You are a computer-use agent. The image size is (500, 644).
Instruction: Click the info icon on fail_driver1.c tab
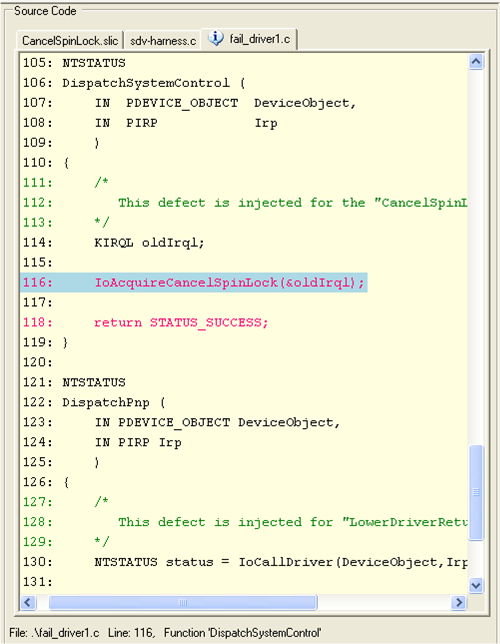tap(216, 38)
